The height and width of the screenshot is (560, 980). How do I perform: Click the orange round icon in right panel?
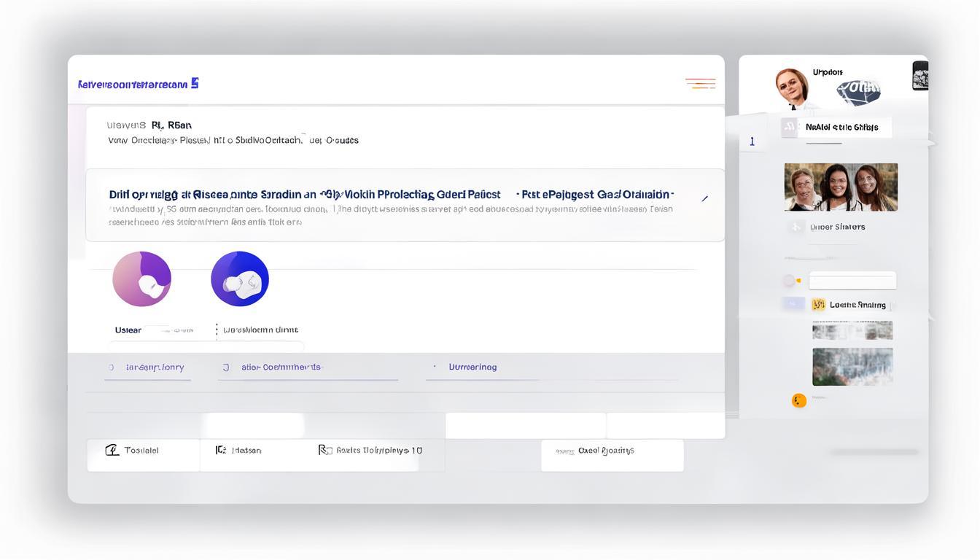(799, 400)
